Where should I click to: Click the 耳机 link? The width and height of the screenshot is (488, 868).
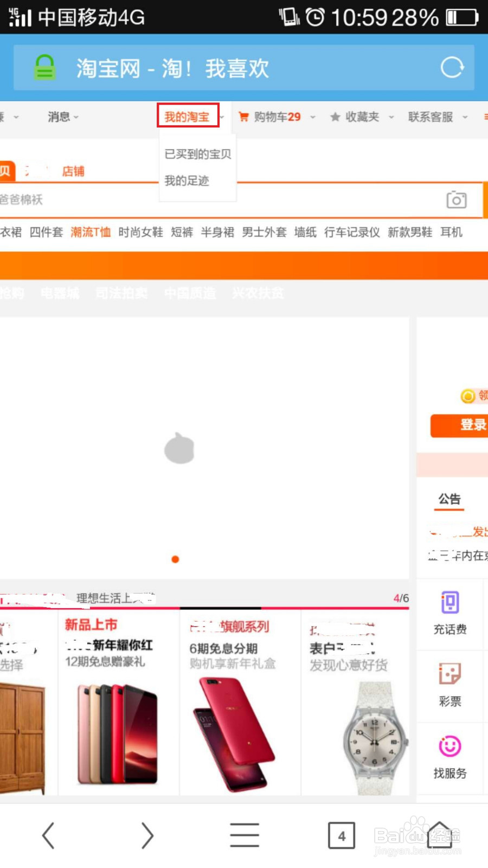(x=451, y=232)
